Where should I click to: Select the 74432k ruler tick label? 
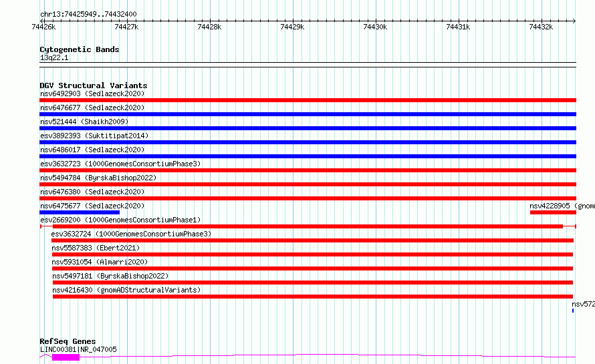(x=541, y=27)
